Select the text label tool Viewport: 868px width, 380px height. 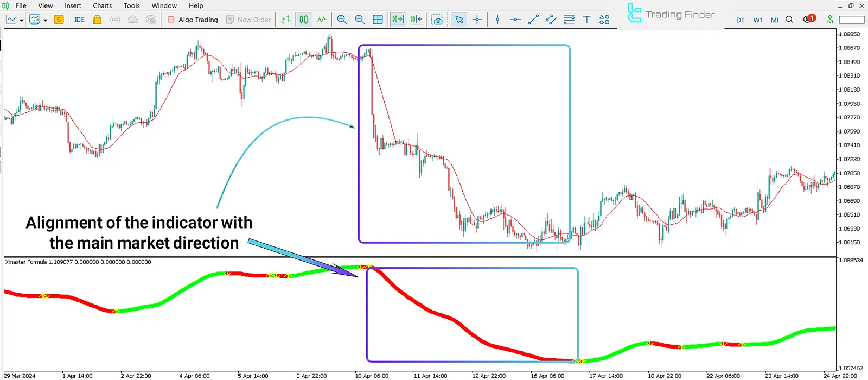click(586, 20)
